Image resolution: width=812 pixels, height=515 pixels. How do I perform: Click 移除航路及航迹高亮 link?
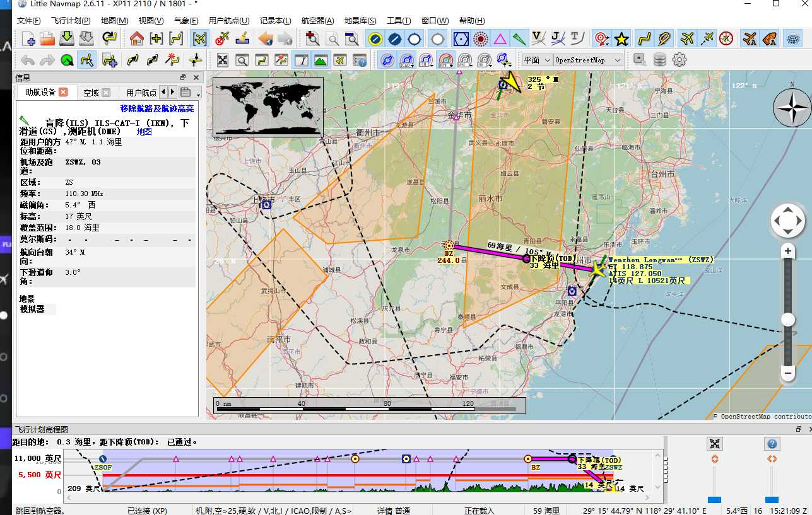pos(157,108)
